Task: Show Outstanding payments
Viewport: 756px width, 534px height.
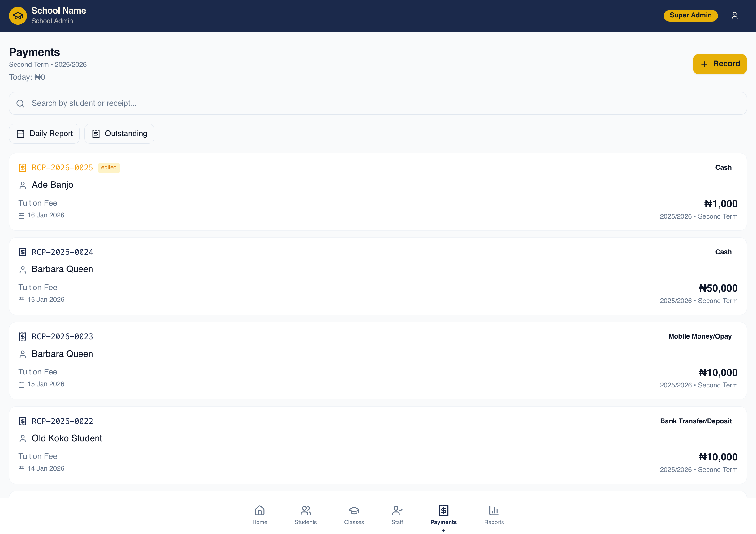Action: tap(119, 134)
